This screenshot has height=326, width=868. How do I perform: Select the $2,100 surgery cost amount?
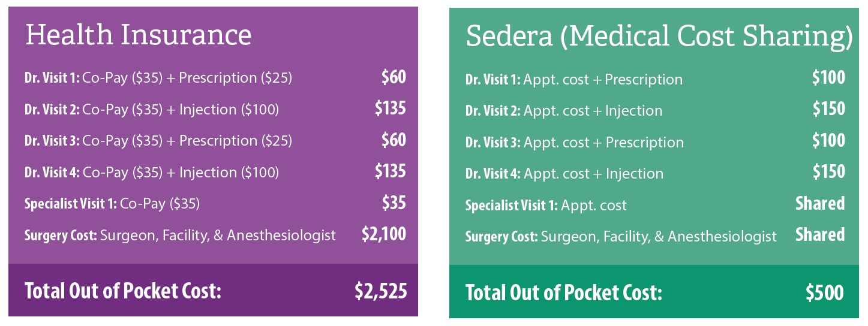pos(383,234)
